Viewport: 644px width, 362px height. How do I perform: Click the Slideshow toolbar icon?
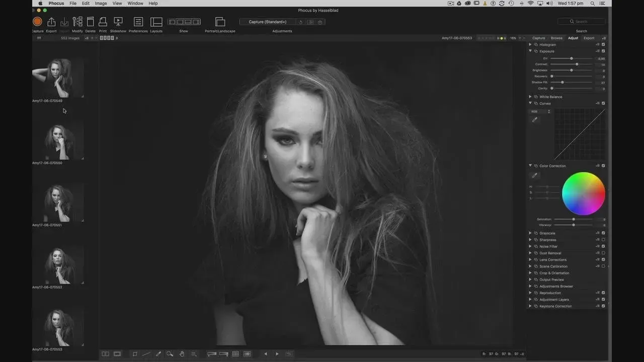click(x=118, y=22)
